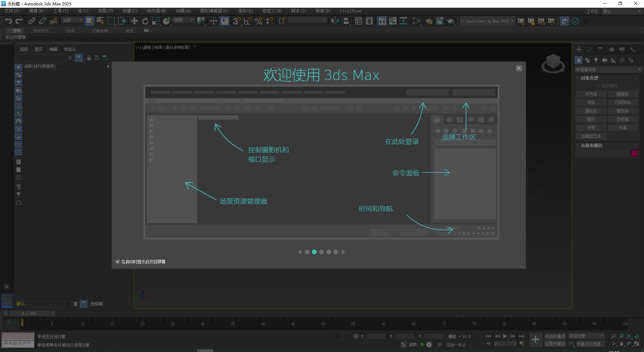Screen dimensions: 644x352
Task: Click the Render Production icon
Action: (450, 21)
